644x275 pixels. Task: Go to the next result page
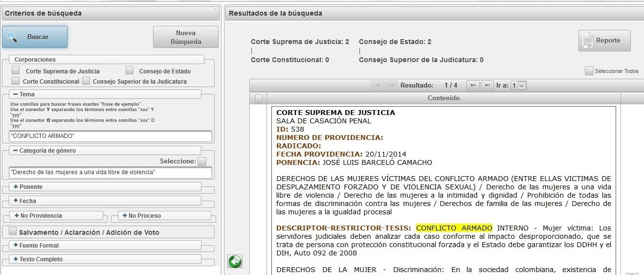472,85
